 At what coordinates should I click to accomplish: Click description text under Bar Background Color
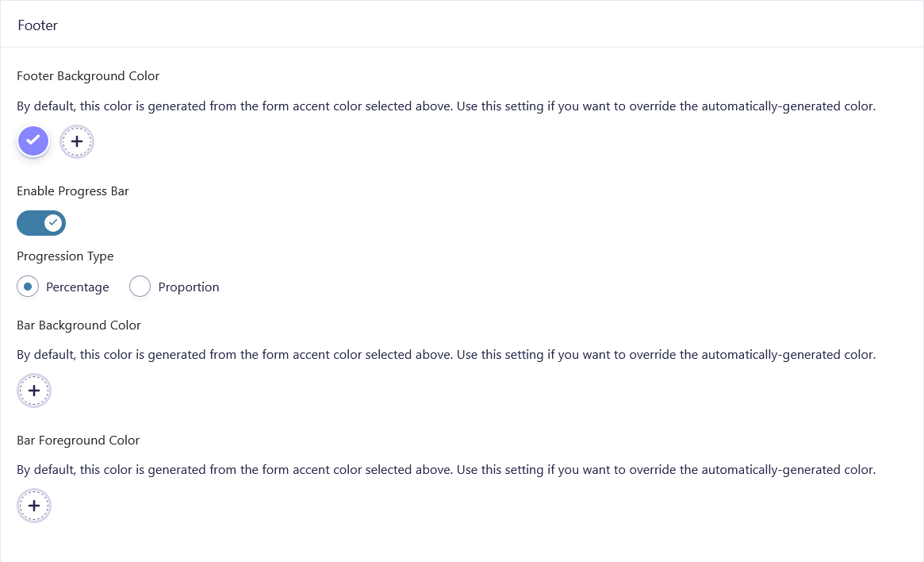[446, 355]
